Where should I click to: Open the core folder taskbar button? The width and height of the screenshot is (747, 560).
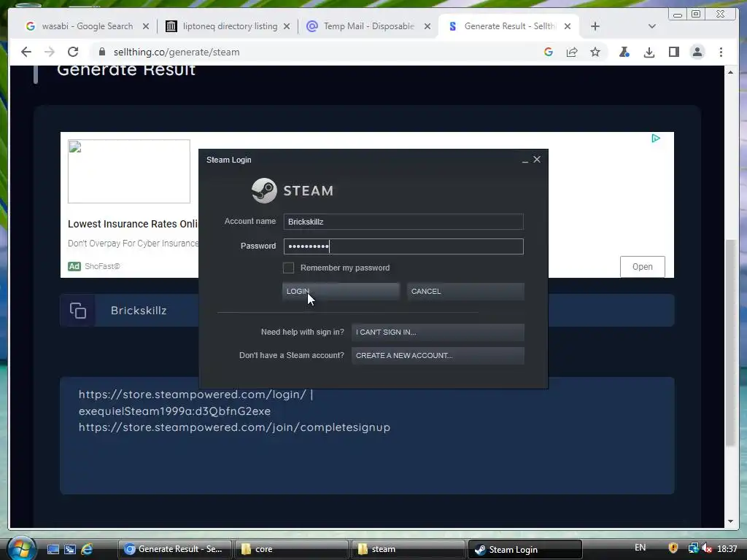pyautogui.click(x=292, y=549)
